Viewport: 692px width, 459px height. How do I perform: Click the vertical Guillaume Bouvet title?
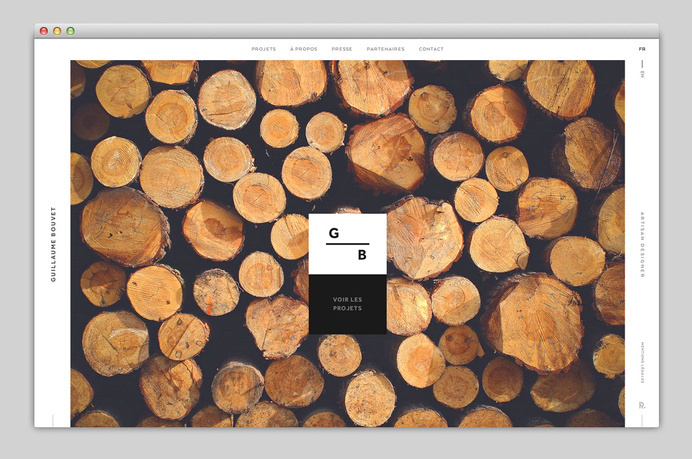[x=53, y=244]
